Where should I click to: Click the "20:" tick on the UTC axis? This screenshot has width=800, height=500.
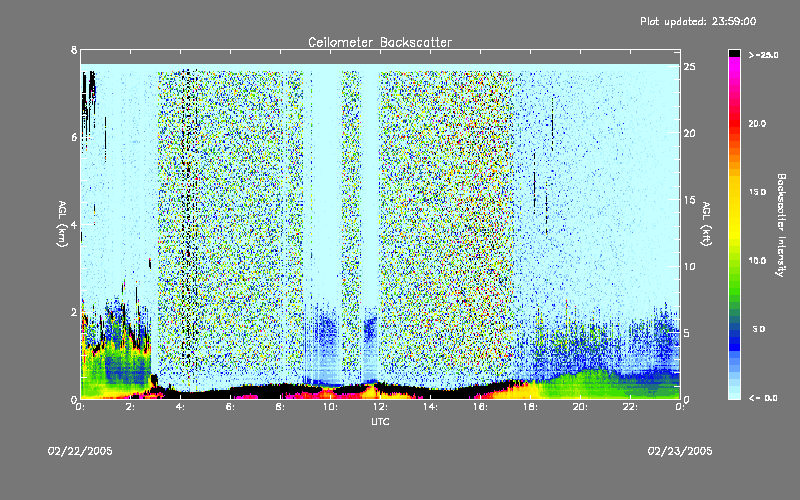580,407
